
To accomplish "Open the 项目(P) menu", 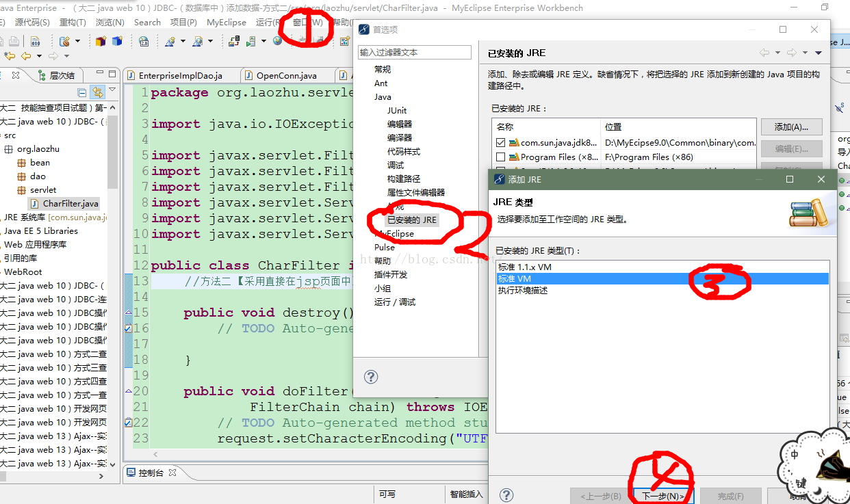I will click(183, 22).
